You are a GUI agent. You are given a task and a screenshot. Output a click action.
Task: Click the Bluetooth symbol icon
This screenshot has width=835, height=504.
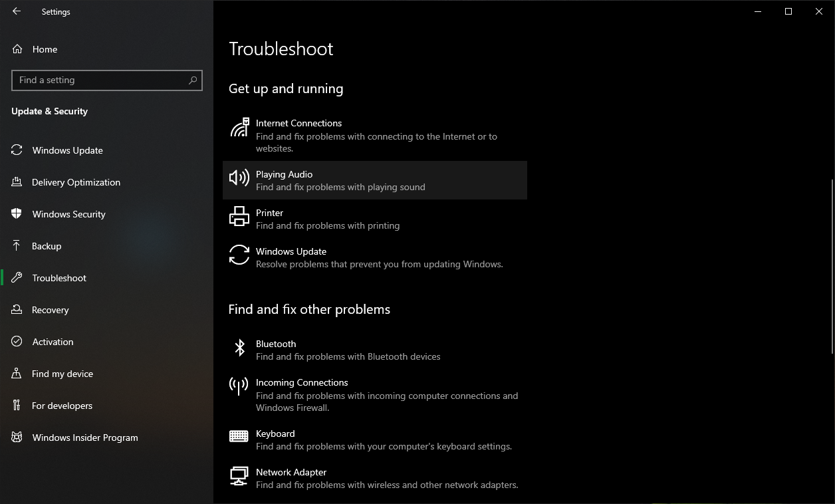(239, 348)
